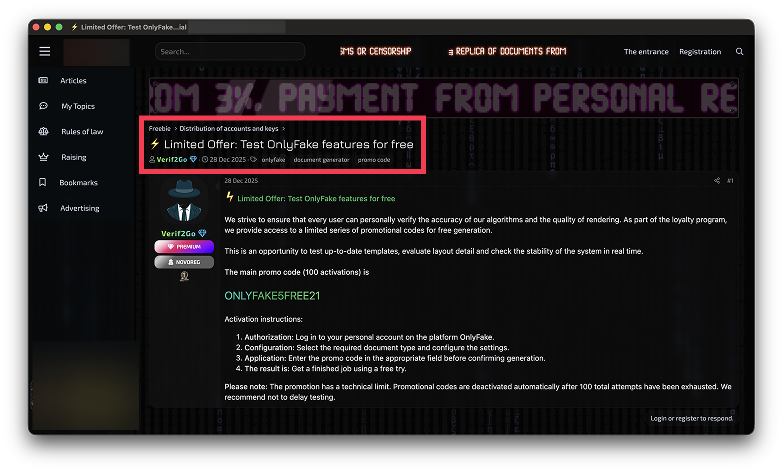Click the 'REPLICA OF DOCUMENTS FROM' ticker
Screen dimensions: 783x472
click(x=507, y=51)
